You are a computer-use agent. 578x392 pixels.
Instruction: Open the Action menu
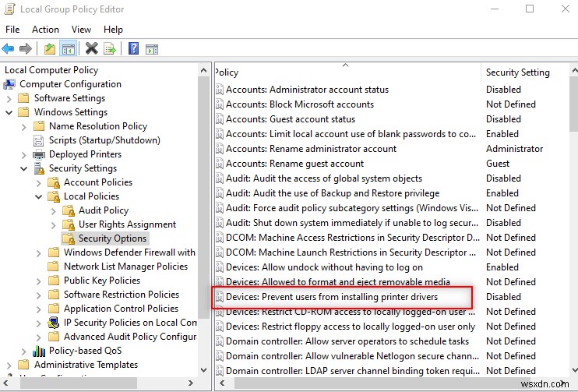[45, 30]
